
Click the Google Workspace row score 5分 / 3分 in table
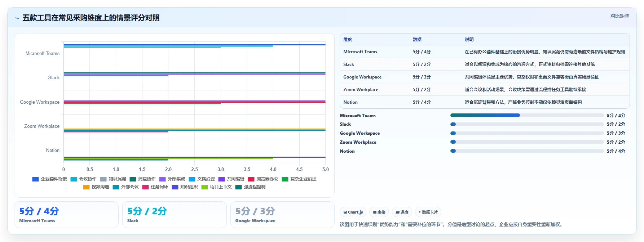(422, 77)
